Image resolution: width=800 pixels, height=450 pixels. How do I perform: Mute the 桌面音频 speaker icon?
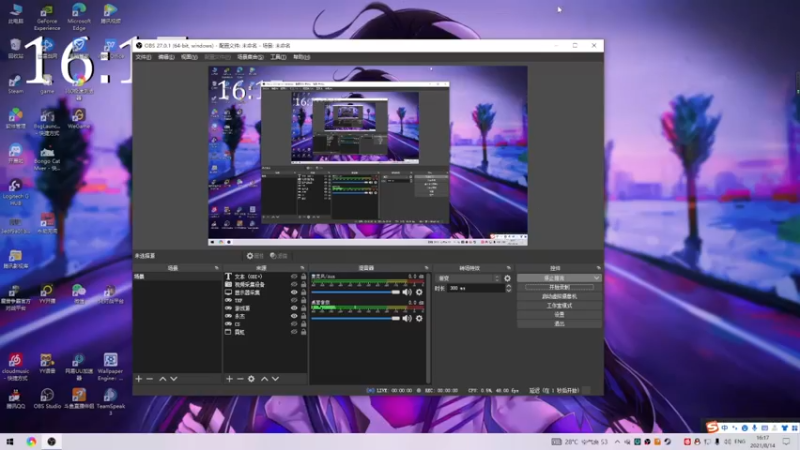point(407,318)
